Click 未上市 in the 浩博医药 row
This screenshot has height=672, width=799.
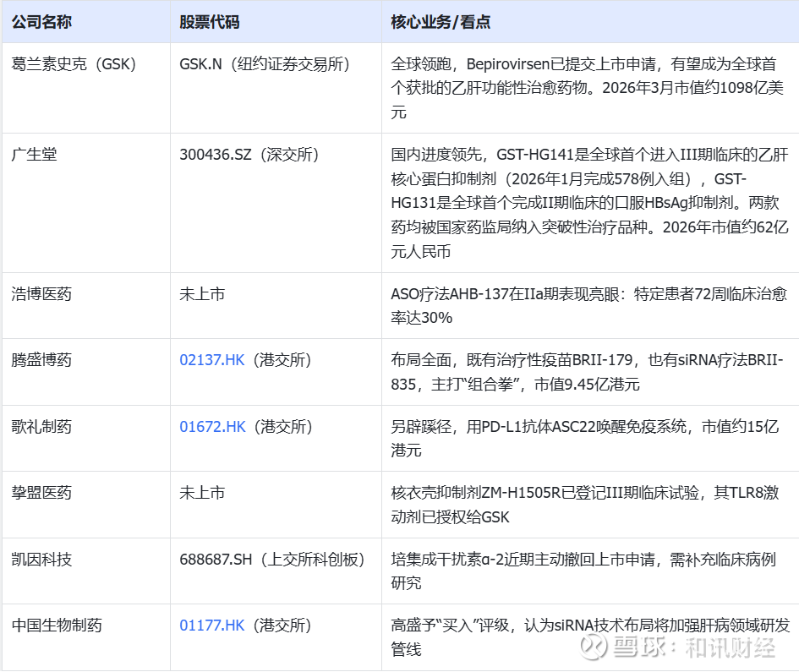pyautogui.click(x=202, y=294)
